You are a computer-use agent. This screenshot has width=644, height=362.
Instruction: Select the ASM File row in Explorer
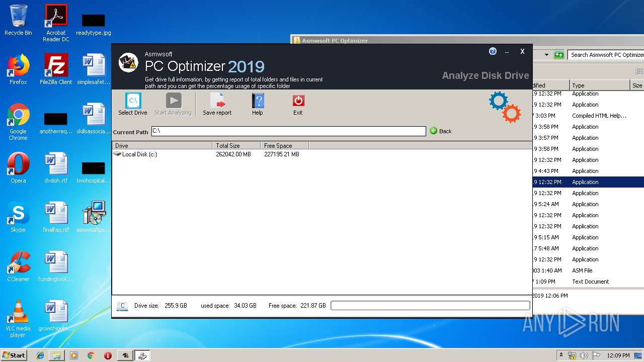(588, 270)
